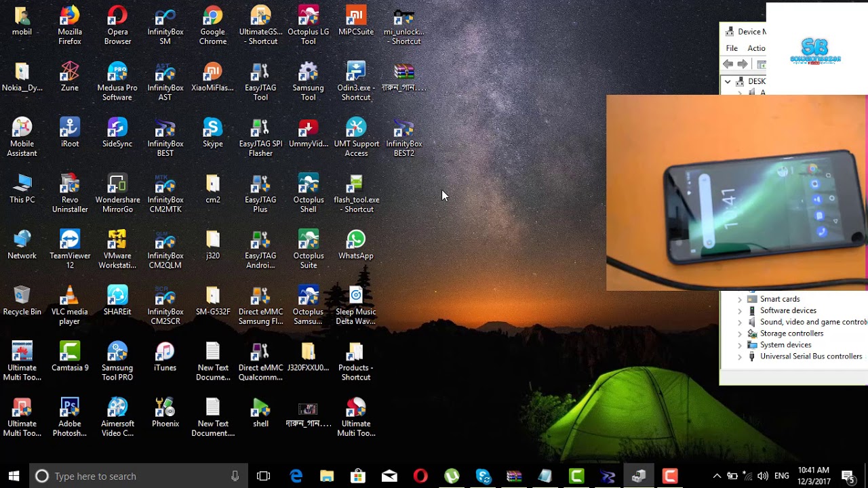The image size is (868, 488).
Task: Select the j320 folder on the desktop
Action: click(x=213, y=245)
